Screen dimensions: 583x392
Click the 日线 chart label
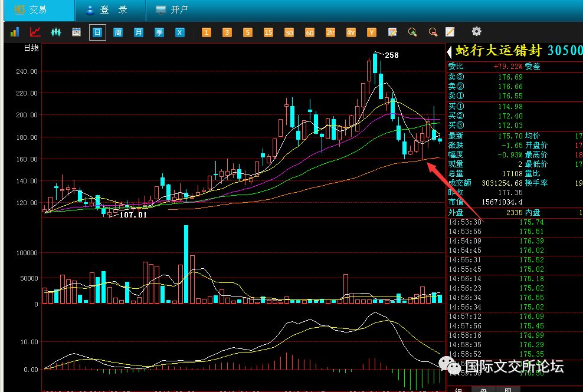click(31, 48)
